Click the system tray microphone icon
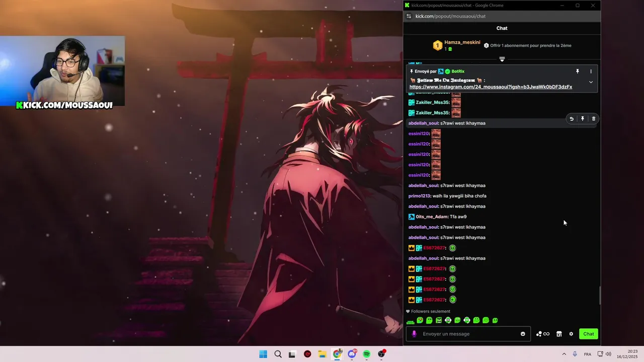This screenshot has height=362, width=644. [x=575, y=354]
